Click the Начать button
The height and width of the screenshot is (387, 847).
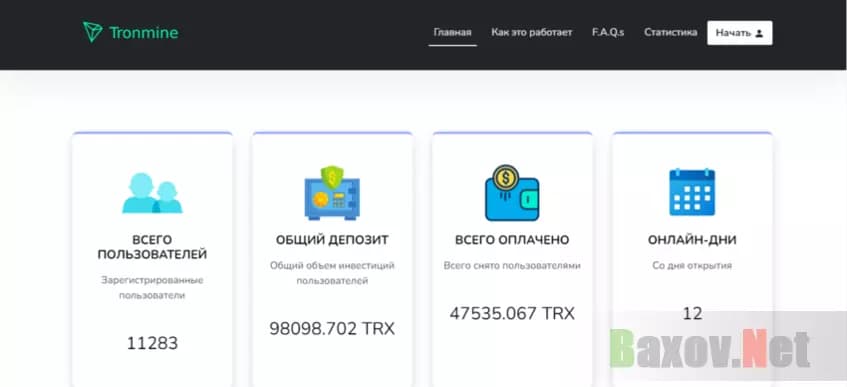[x=740, y=33]
